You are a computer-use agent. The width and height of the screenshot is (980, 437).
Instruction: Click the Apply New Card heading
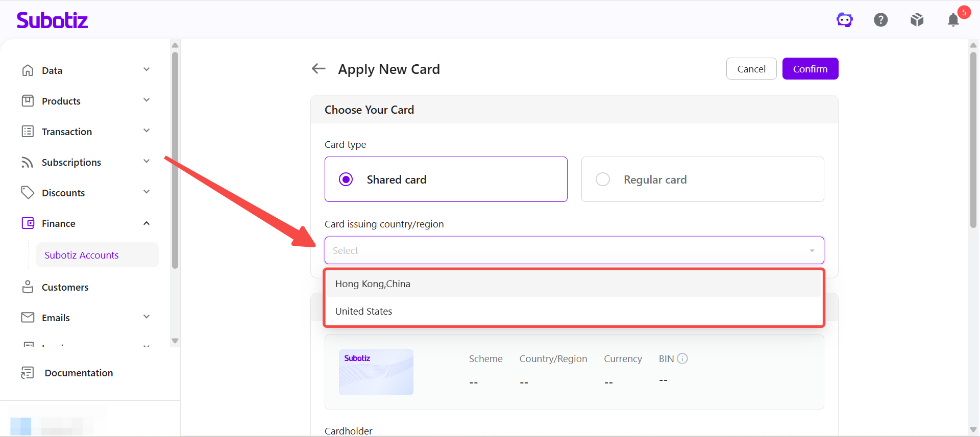(389, 69)
